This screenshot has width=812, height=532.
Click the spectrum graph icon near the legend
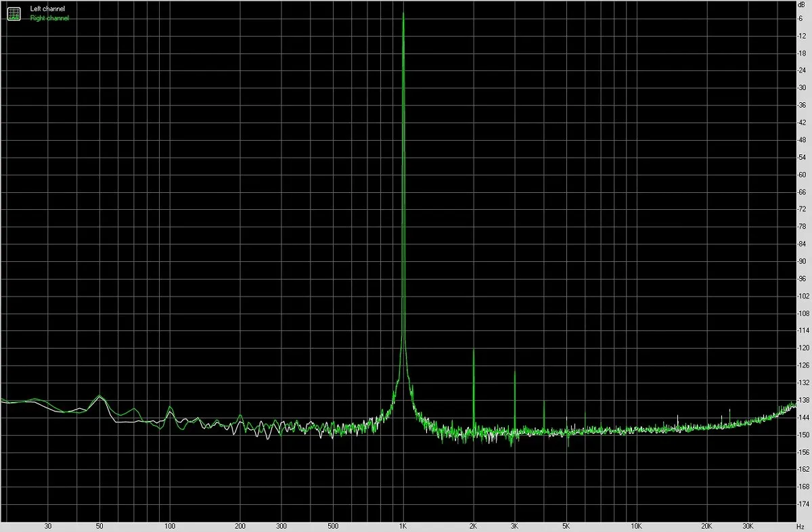[14, 14]
